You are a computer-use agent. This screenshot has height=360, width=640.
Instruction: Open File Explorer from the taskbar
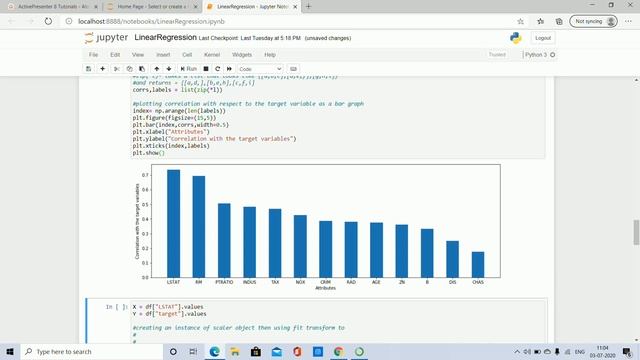[x=235, y=351]
